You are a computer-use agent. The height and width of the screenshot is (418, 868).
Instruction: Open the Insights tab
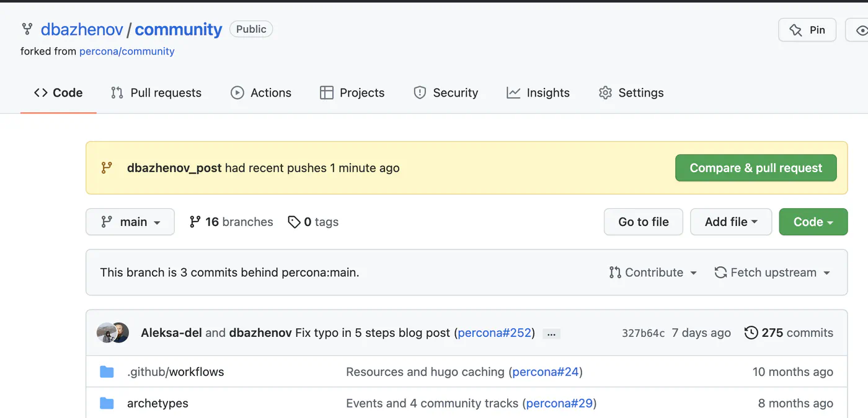(x=538, y=93)
